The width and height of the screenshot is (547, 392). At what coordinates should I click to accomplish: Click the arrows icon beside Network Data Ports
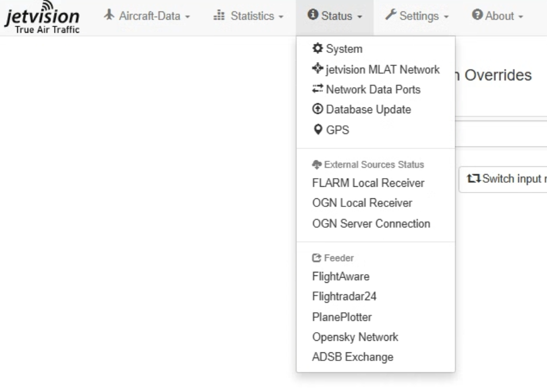(x=318, y=90)
